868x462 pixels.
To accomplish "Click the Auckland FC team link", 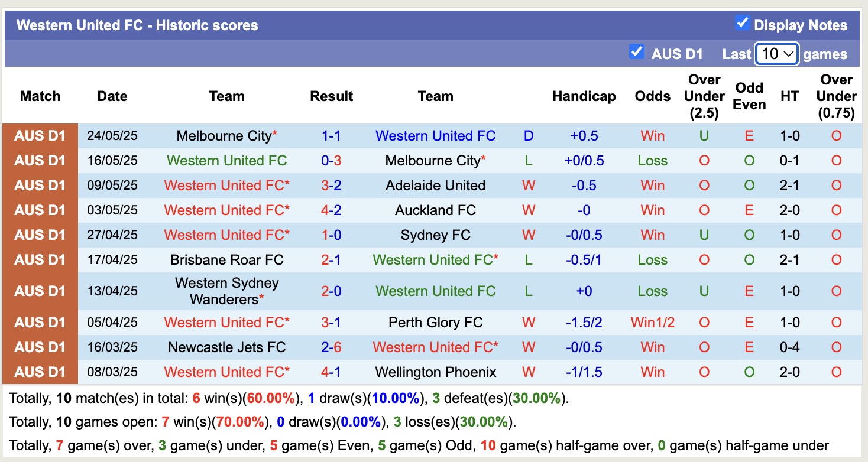I will (x=435, y=210).
